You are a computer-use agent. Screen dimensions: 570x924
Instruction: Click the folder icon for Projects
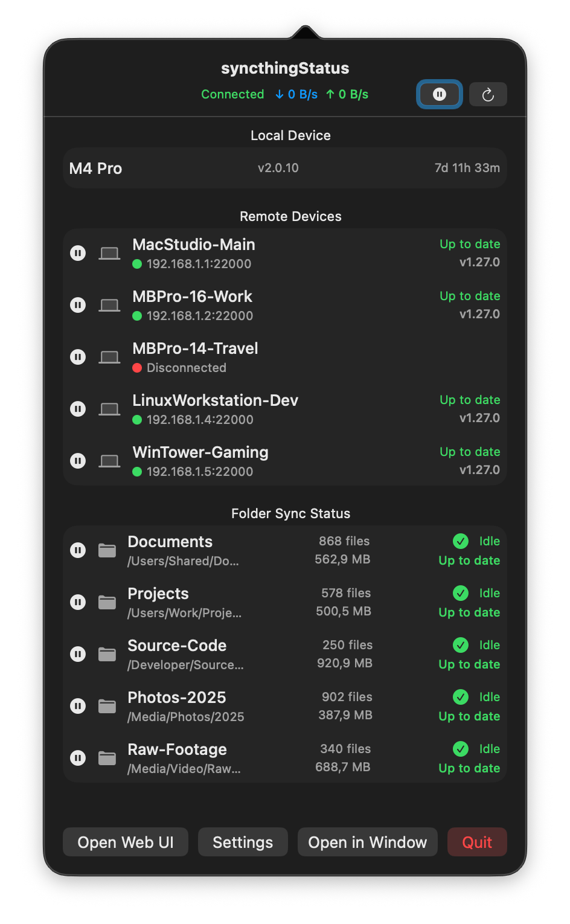click(106, 602)
